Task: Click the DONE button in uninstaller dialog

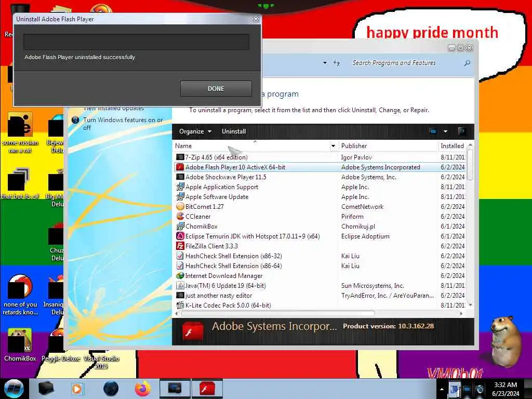Action: tap(216, 88)
